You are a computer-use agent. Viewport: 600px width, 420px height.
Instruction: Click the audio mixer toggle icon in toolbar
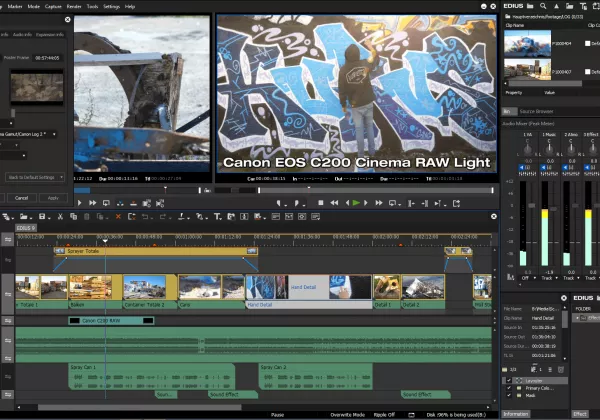pyautogui.click(x=244, y=217)
